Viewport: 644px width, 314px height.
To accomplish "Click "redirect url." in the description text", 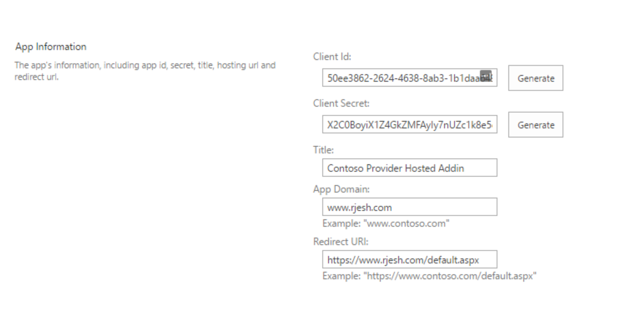I will tap(37, 77).
